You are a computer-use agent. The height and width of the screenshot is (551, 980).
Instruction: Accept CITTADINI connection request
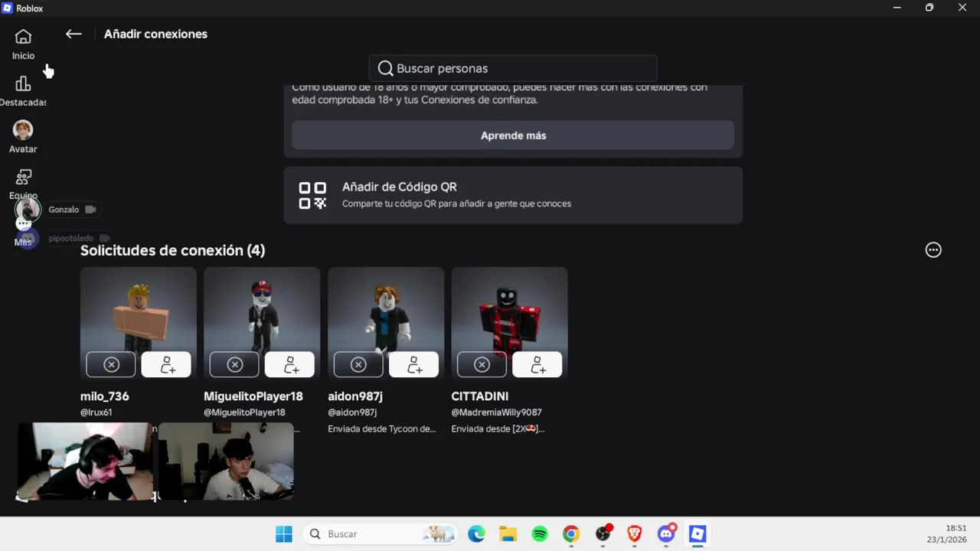point(537,365)
